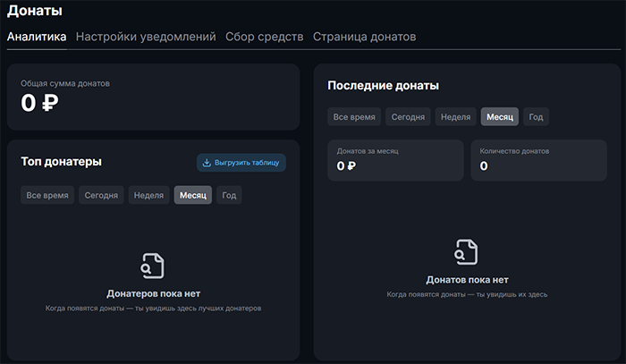Select Все время filter in Топ донатеры
This screenshot has width=626, height=364.
(x=47, y=195)
